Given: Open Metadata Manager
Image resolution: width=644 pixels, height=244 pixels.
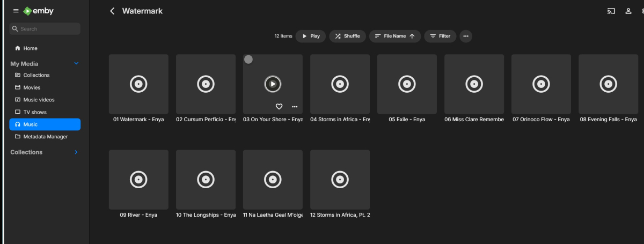Looking at the screenshot, I should [45, 137].
